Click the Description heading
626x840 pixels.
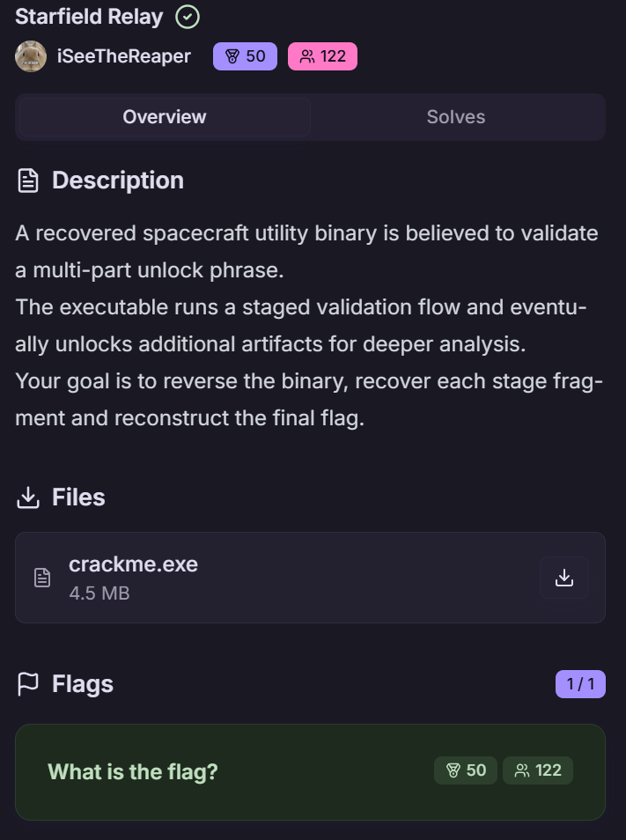(118, 181)
